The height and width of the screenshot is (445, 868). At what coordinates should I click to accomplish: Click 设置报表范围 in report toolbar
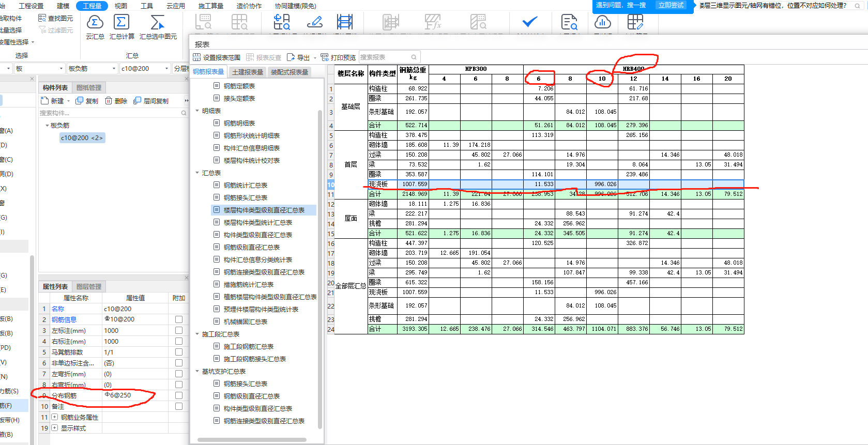(217, 57)
